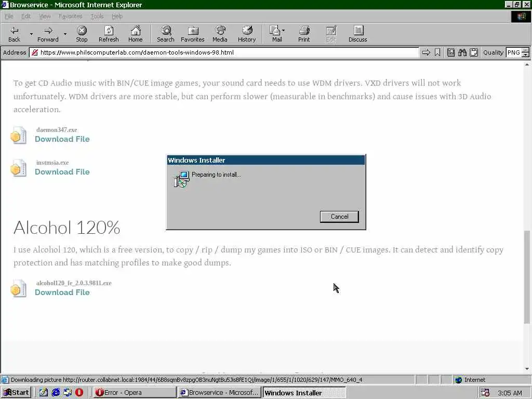Click the Alcohol 120% heading
This screenshot has width=532, height=399.
67,228
